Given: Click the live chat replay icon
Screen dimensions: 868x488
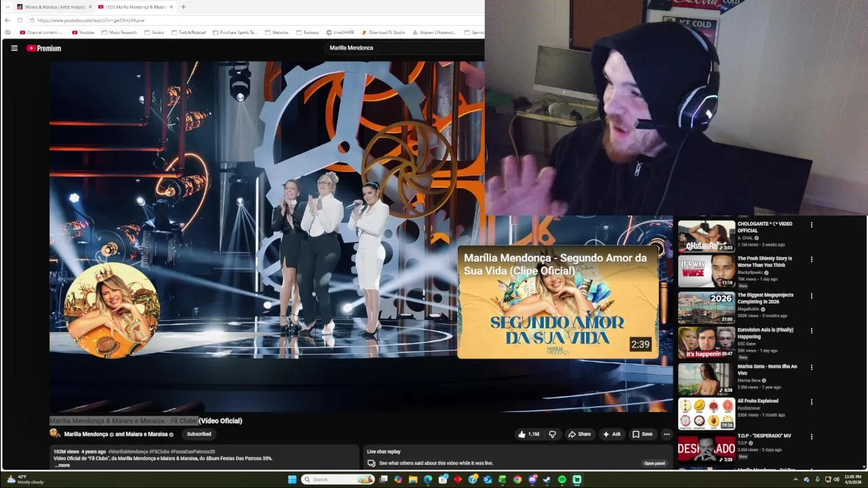Looking at the screenshot, I should pyautogui.click(x=371, y=464).
